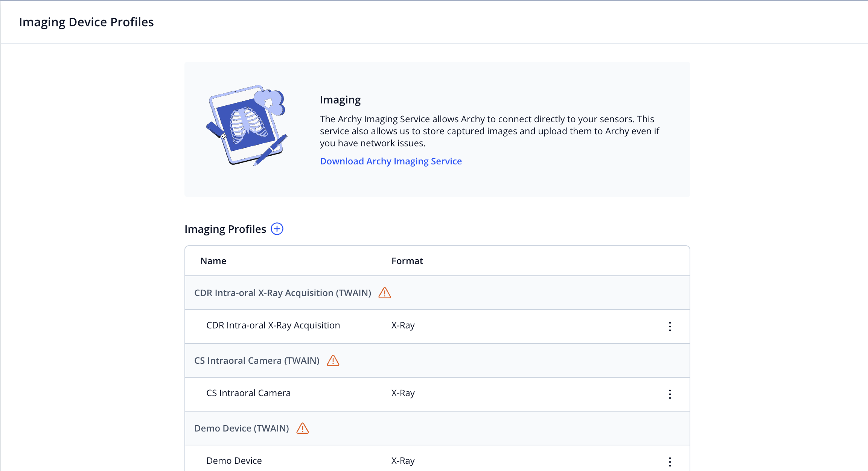Click Download Archy Imaging Service link
Screen dimensions: 868x471
[391, 161]
